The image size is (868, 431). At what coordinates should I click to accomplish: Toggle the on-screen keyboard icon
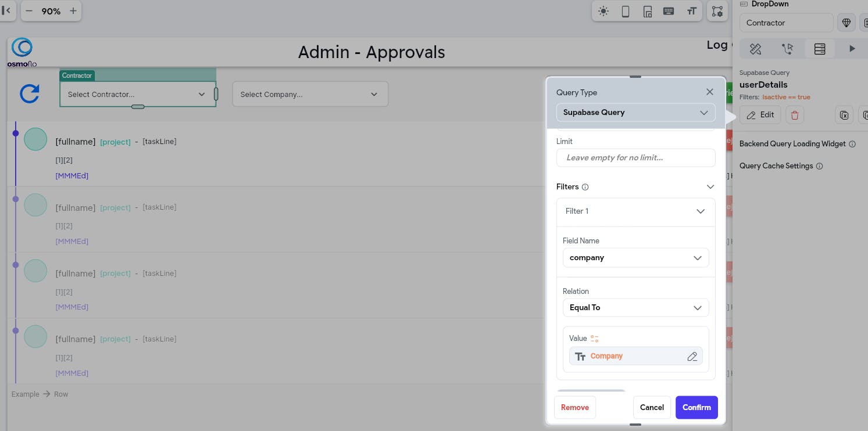669,12
